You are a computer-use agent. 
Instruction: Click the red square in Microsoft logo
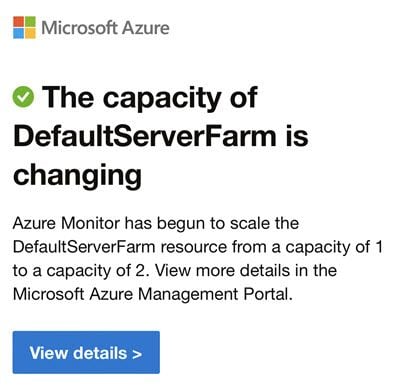tap(18, 21)
